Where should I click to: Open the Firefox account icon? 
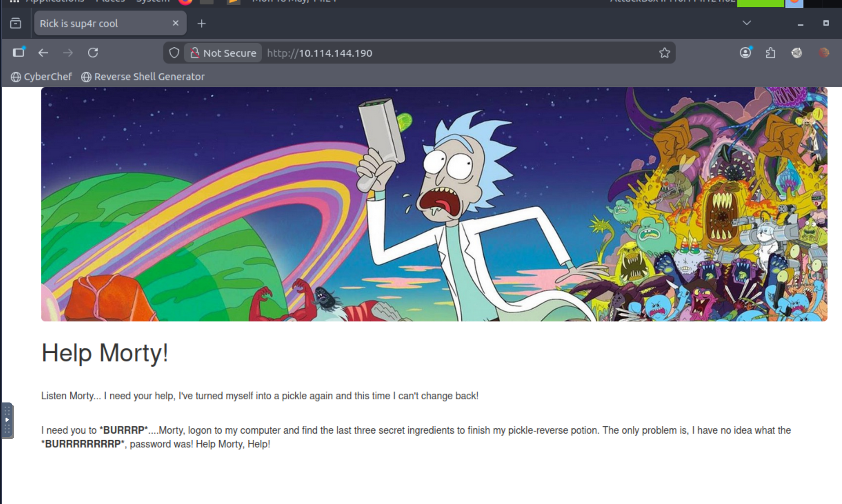point(745,53)
